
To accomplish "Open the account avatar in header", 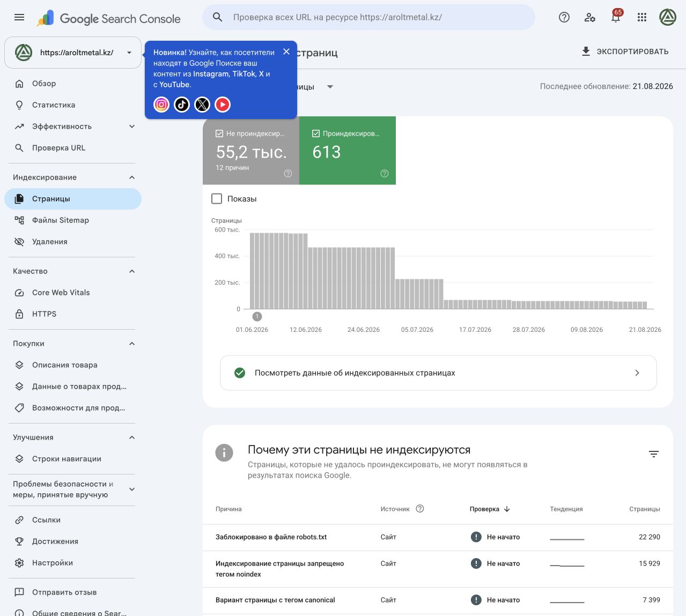I will [668, 17].
